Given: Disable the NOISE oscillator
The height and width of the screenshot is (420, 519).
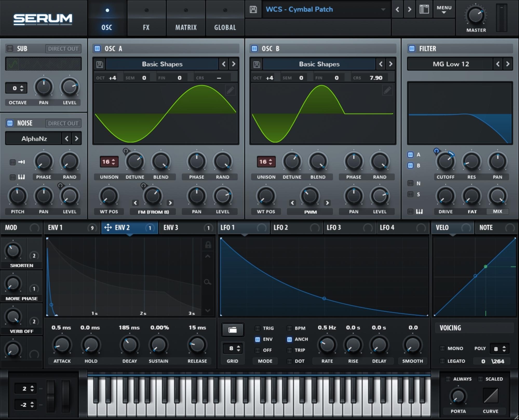Looking at the screenshot, I should pos(10,123).
